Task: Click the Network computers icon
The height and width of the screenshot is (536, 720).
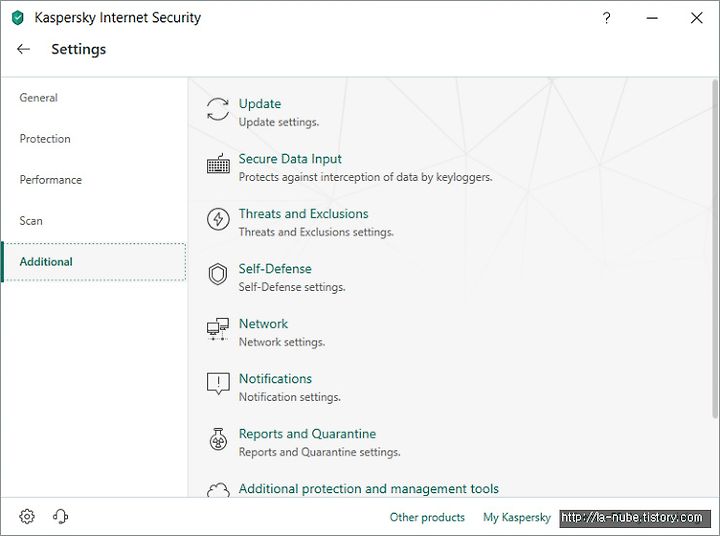Action: [218, 329]
